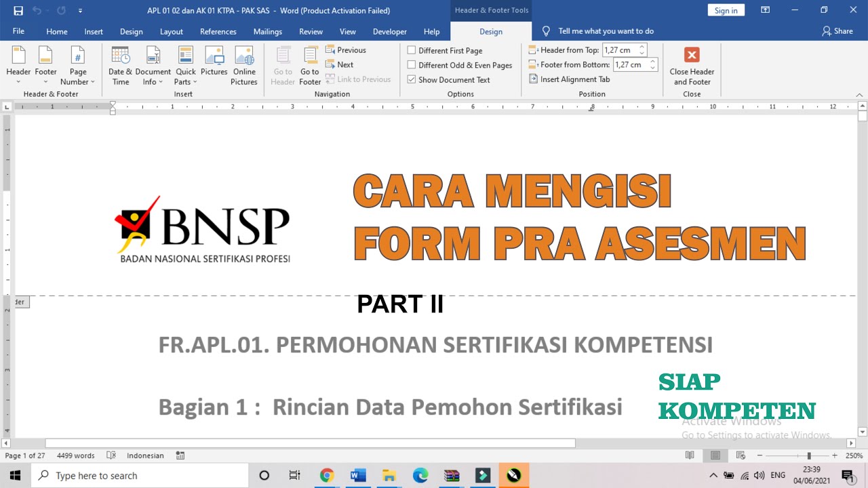This screenshot has width=868, height=488.
Task: Click the Footer from Bottom value field
Action: (x=631, y=65)
